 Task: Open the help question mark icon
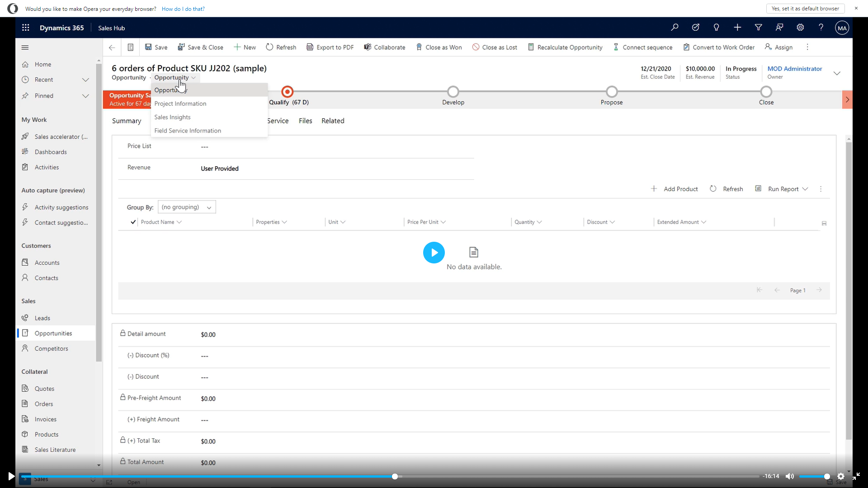[x=821, y=28]
